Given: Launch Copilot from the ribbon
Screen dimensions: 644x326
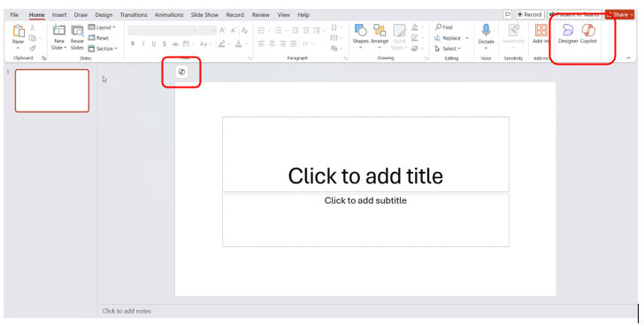Looking at the screenshot, I should (588, 34).
